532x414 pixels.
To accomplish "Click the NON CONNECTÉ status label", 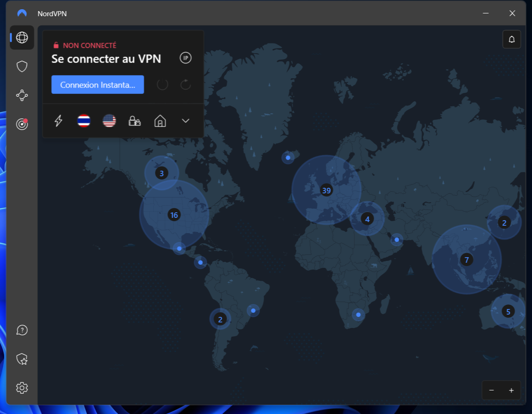I will click(x=90, y=45).
